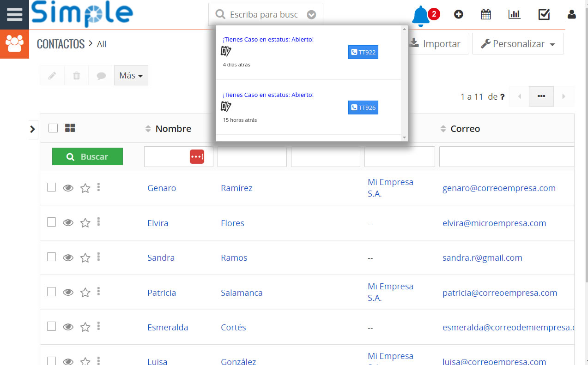The height and width of the screenshot is (365, 588).
Task: Click the green Buscar button
Action: click(x=87, y=156)
